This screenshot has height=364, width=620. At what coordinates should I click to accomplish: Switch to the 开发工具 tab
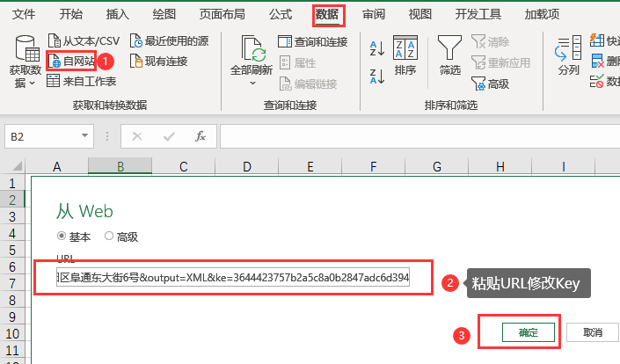pos(478,15)
